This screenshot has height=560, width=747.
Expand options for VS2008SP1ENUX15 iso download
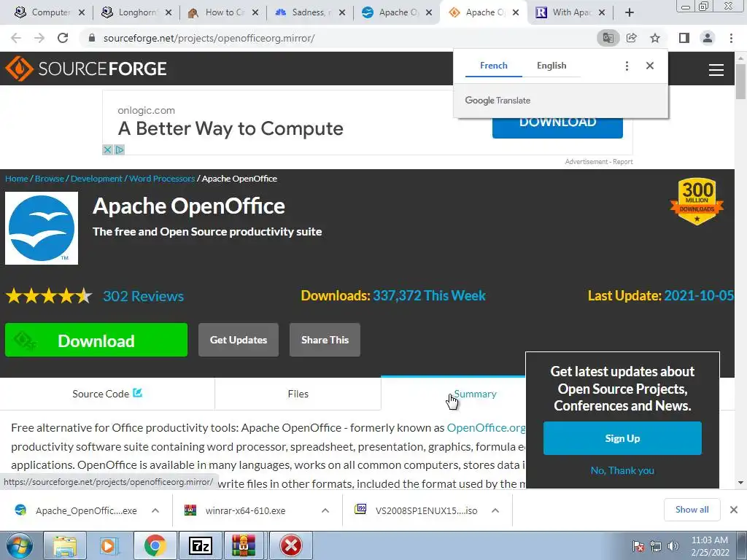tap(495, 510)
